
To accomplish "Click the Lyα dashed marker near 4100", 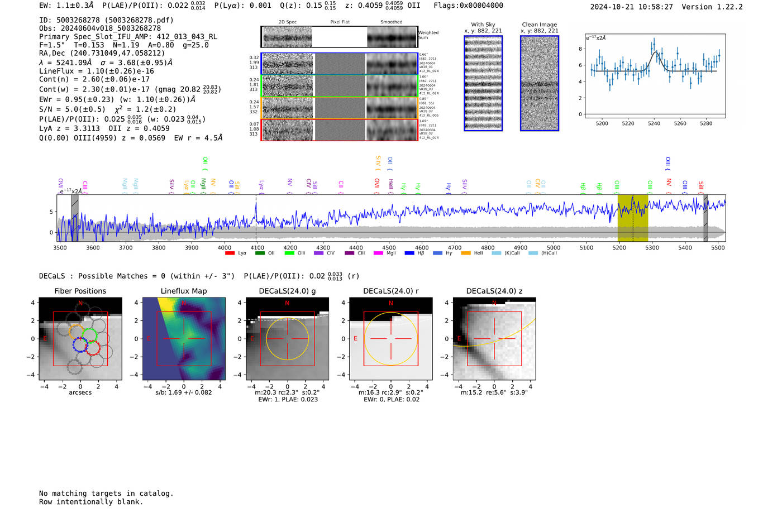I will pos(256,218).
